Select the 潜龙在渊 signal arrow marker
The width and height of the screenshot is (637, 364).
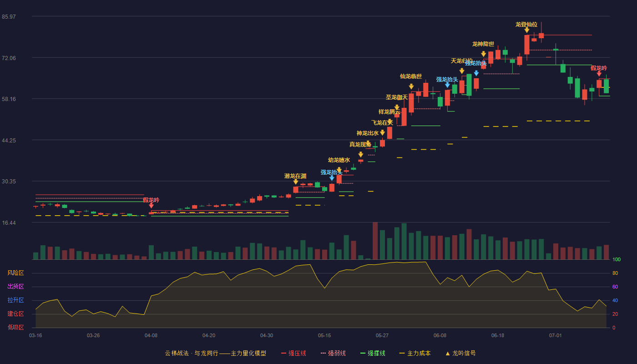pyautogui.click(x=295, y=182)
